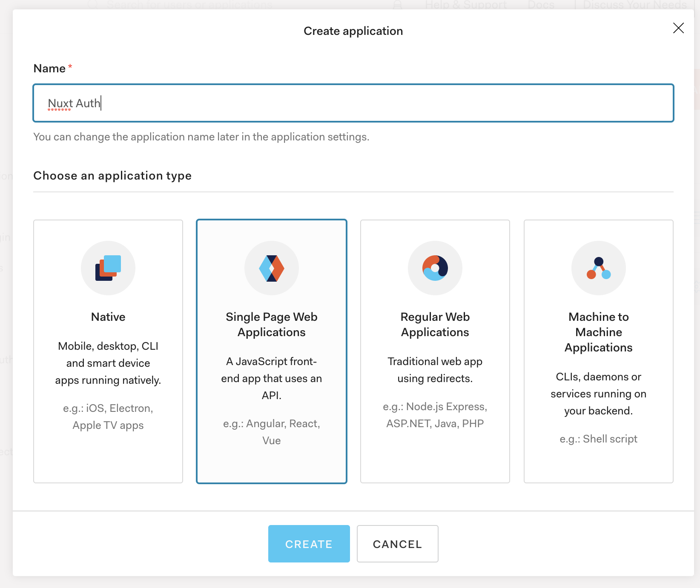Image resolution: width=700 pixels, height=588 pixels.
Task: Click the search magnifier icon
Action: coord(92,4)
